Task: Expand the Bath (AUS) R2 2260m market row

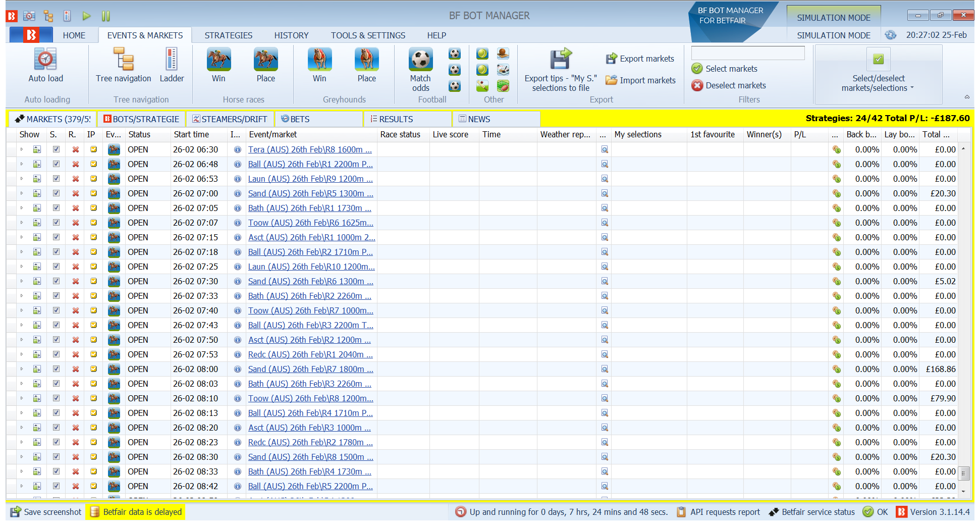Action: coord(22,296)
